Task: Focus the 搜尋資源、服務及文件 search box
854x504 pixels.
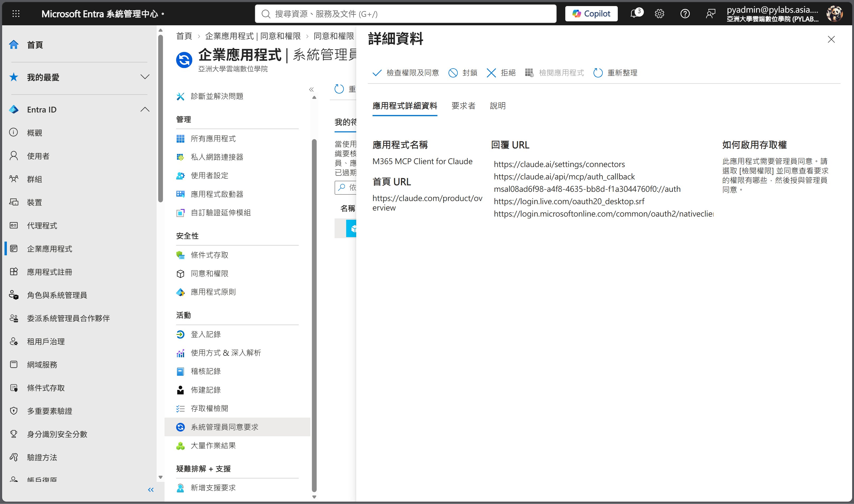Action: pos(406,14)
